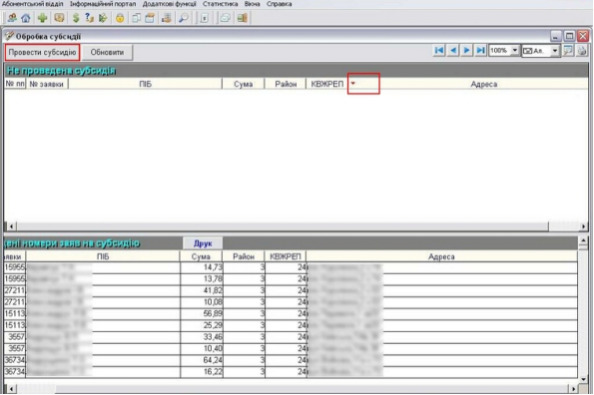This screenshot has width=594, height=395.
Task: Click the printer icon in report toolbar
Action: pyautogui.click(x=582, y=50)
